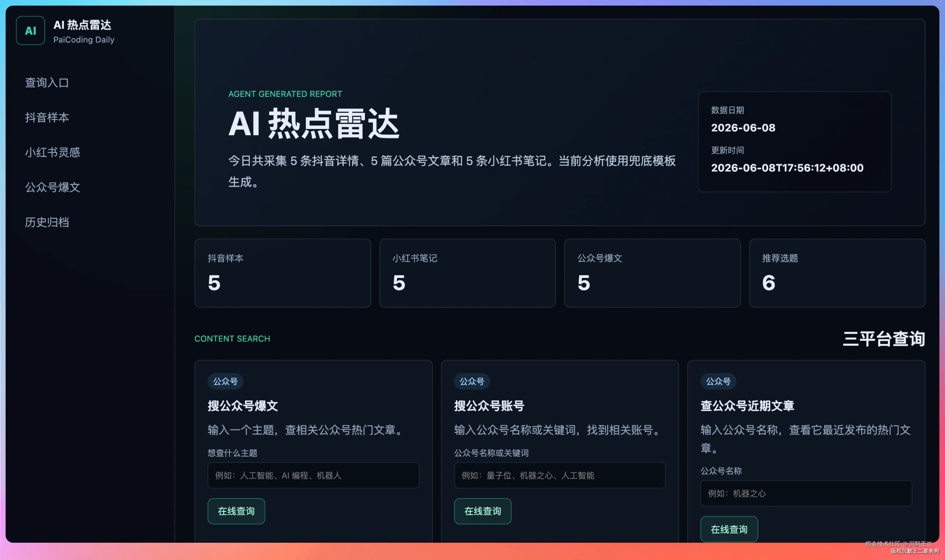The image size is (945, 560).
Task: Click the 小红书笔记 stat card
Action: (467, 273)
